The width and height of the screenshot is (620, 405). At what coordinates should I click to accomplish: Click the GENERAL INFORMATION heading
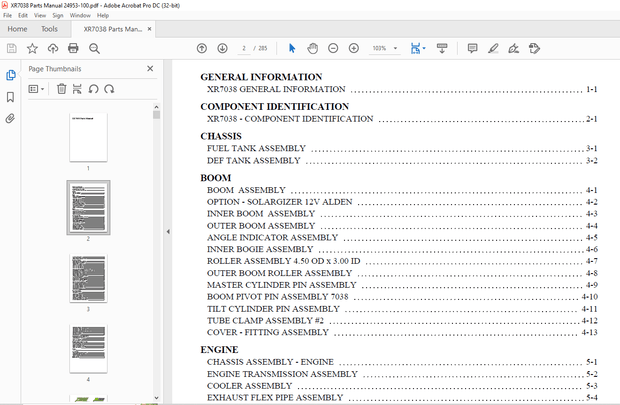(261, 77)
